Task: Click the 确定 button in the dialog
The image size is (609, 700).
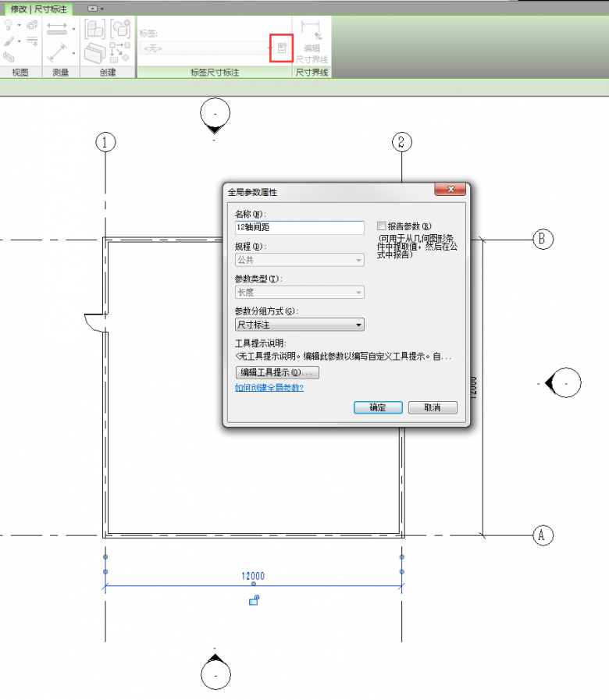Action: point(377,407)
